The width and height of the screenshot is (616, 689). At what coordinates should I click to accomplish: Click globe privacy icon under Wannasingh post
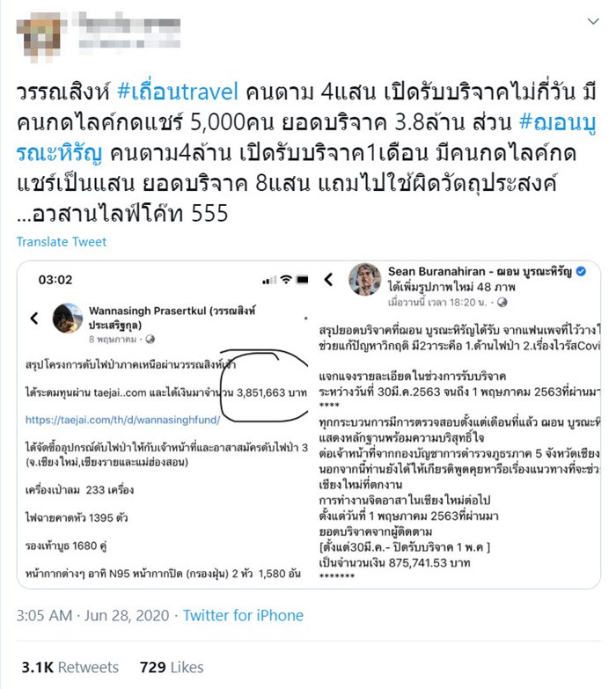[150, 340]
